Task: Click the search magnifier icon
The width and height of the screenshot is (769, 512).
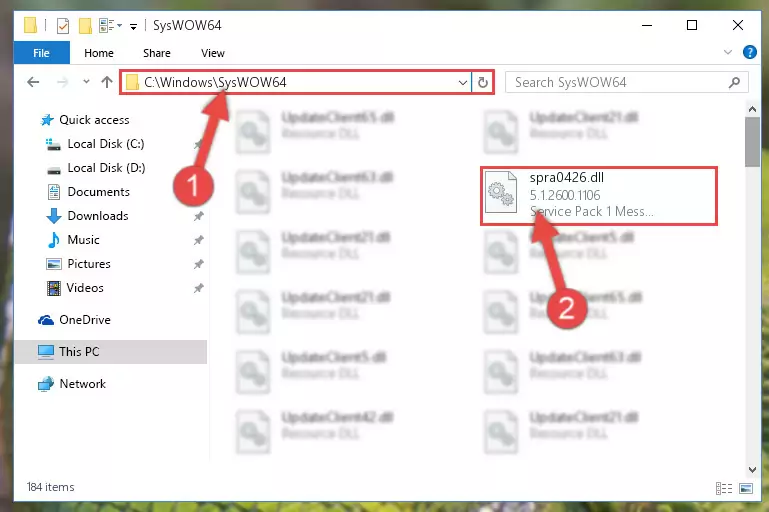Action: (x=734, y=82)
